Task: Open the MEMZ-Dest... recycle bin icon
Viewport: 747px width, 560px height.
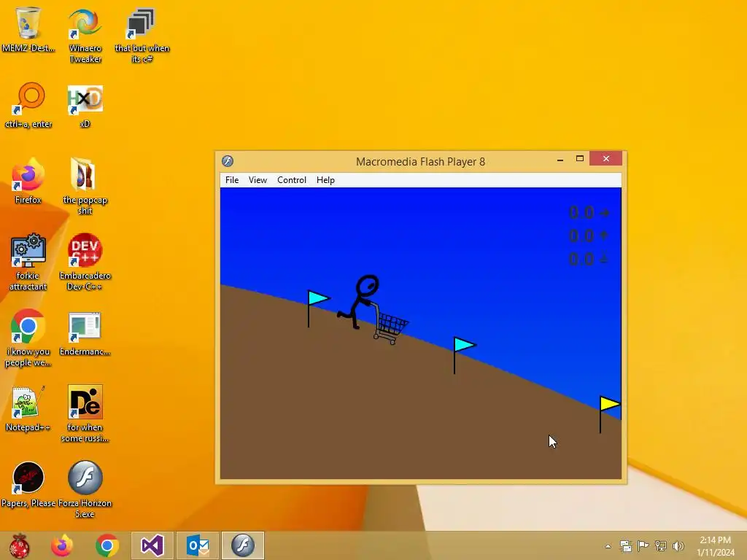Action: tap(28, 29)
